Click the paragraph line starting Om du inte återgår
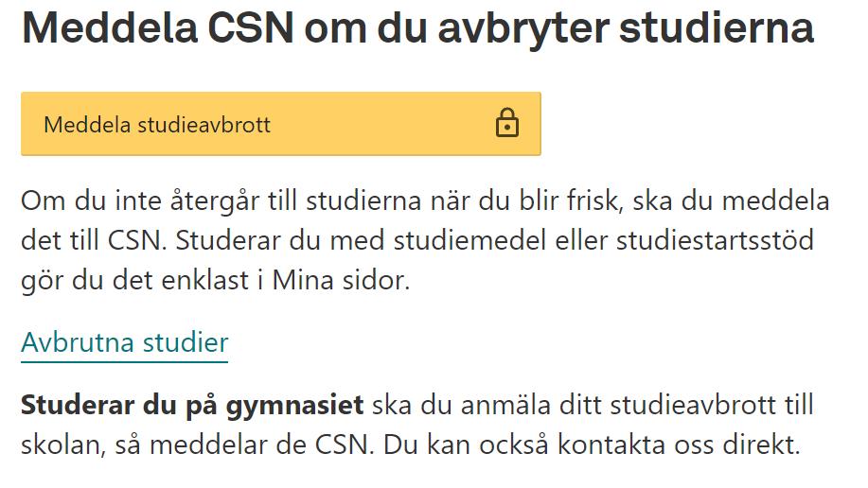The image size is (868, 488). point(425,200)
